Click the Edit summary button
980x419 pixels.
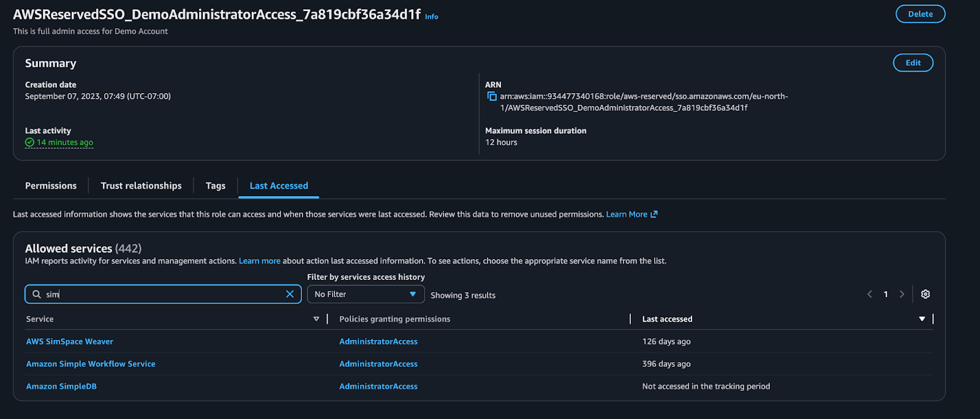(913, 62)
